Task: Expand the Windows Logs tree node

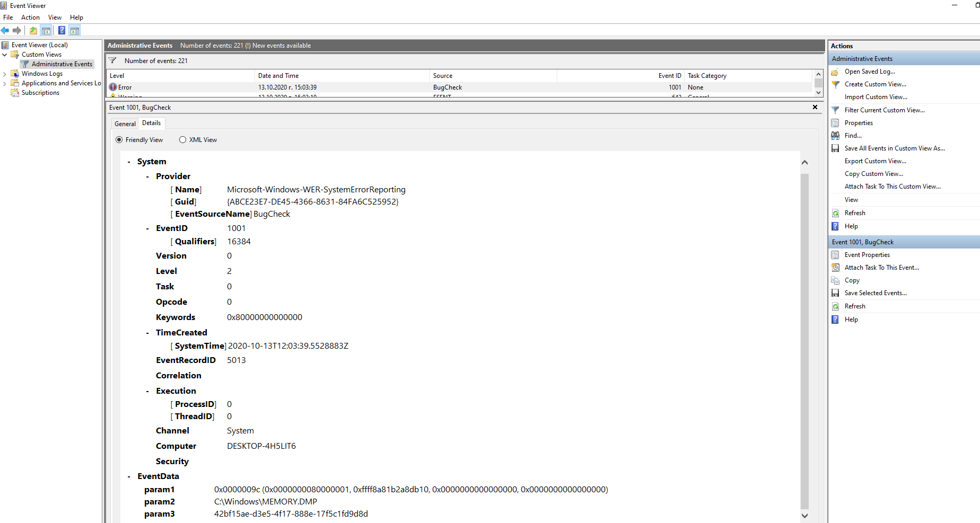Action: [x=5, y=74]
